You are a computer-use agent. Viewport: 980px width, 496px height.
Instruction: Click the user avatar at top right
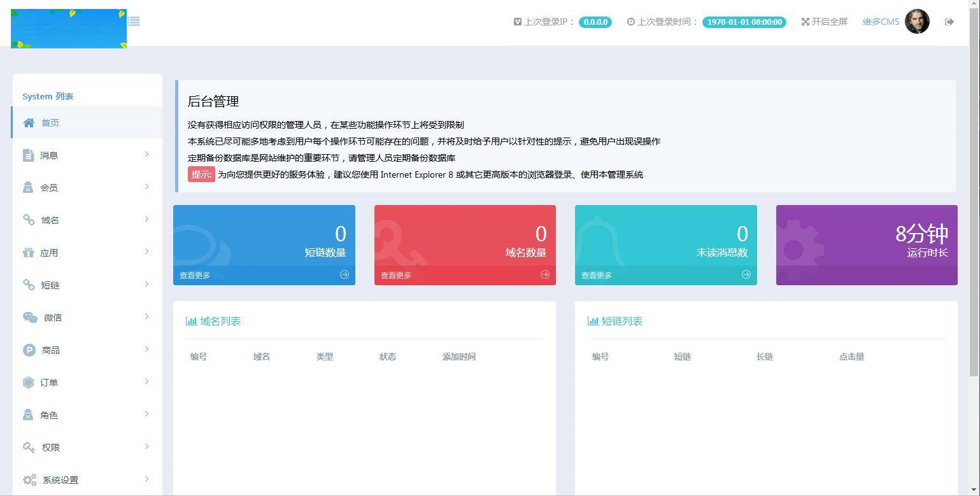[917, 21]
